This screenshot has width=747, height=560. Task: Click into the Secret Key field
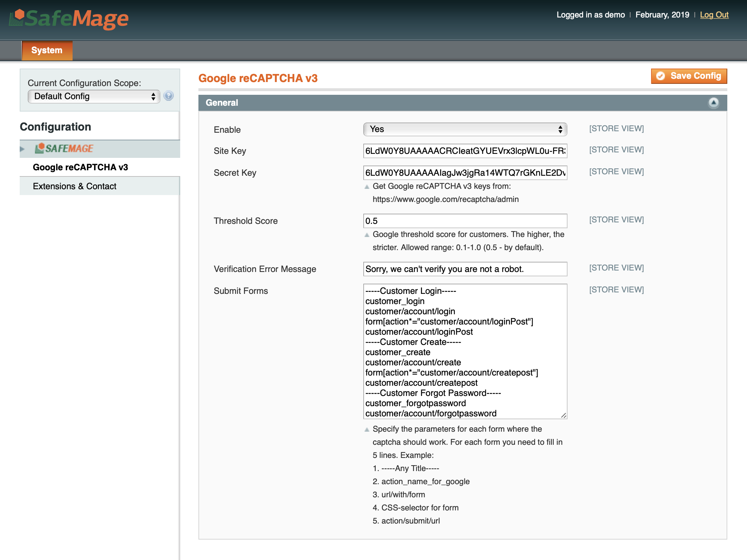click(465, 173)
